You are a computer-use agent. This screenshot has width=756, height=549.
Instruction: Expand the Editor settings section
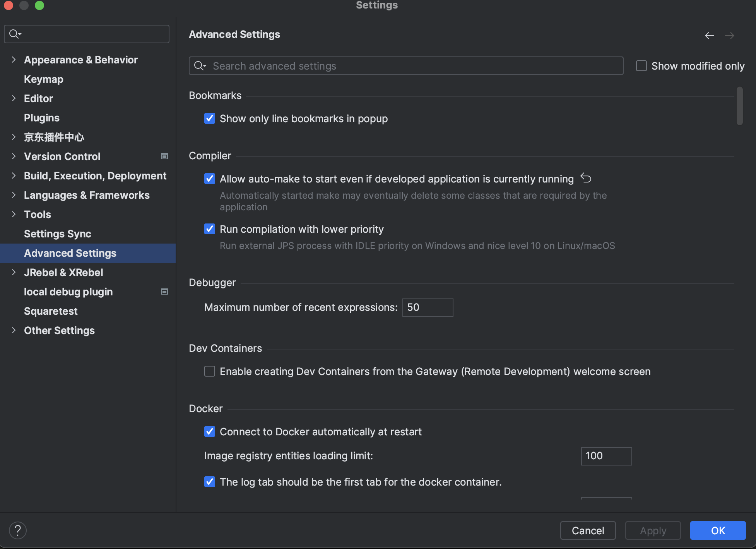pyautogui.click(x=14, y=98)
